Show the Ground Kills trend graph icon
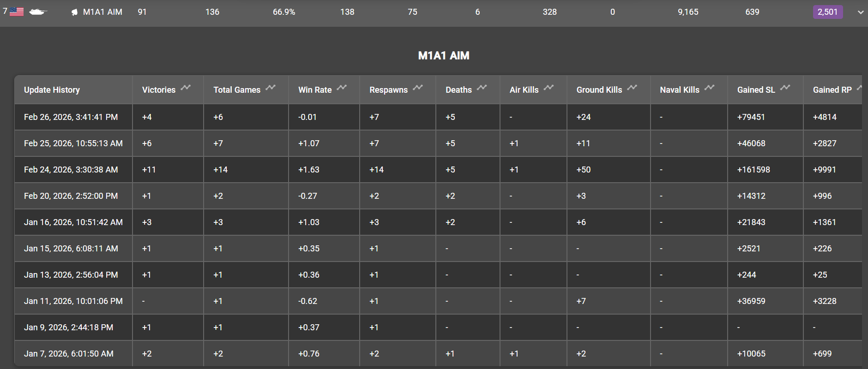This screenshot has height=369, width=868. pos(632,88)
